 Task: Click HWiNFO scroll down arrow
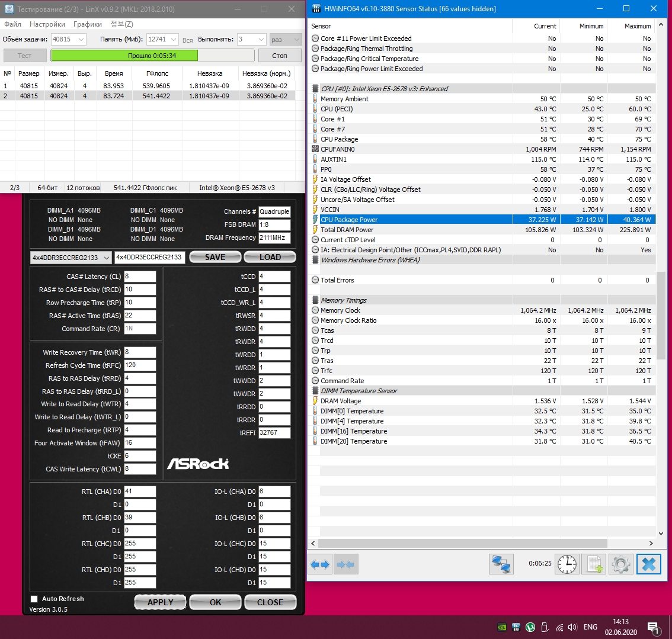point(660,533)
